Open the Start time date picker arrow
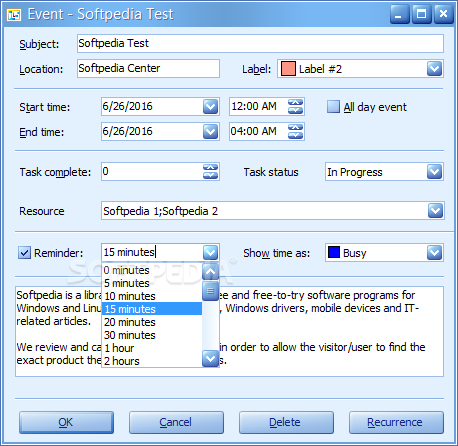This screenshot has width=458, height=446. pyautogui.click(x=210, y=107)
